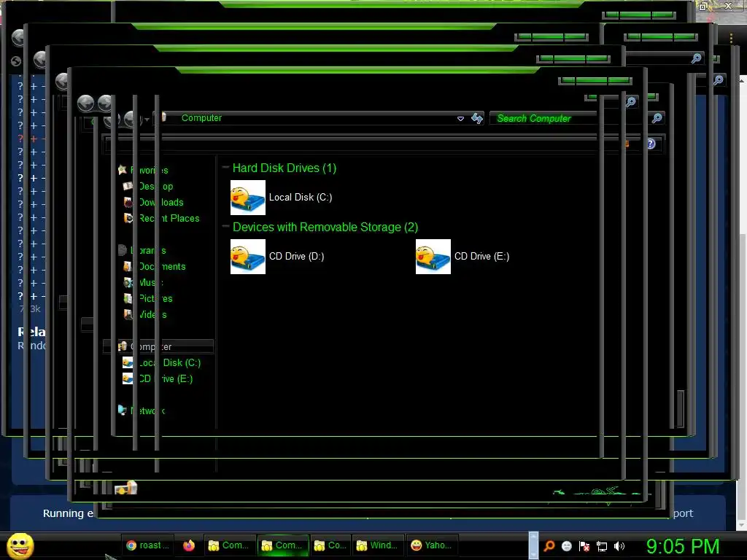Open the Action Center flag tray icon

[584, 546]
